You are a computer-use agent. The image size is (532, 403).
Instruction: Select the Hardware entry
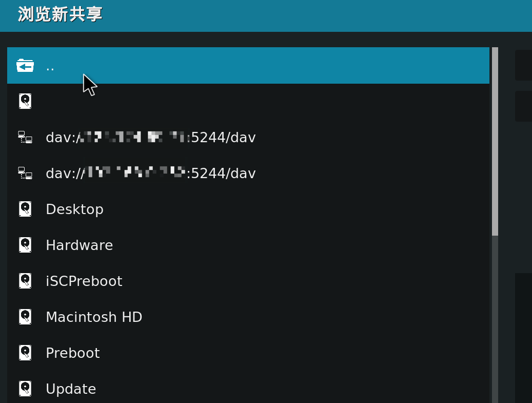coord(80,245)
